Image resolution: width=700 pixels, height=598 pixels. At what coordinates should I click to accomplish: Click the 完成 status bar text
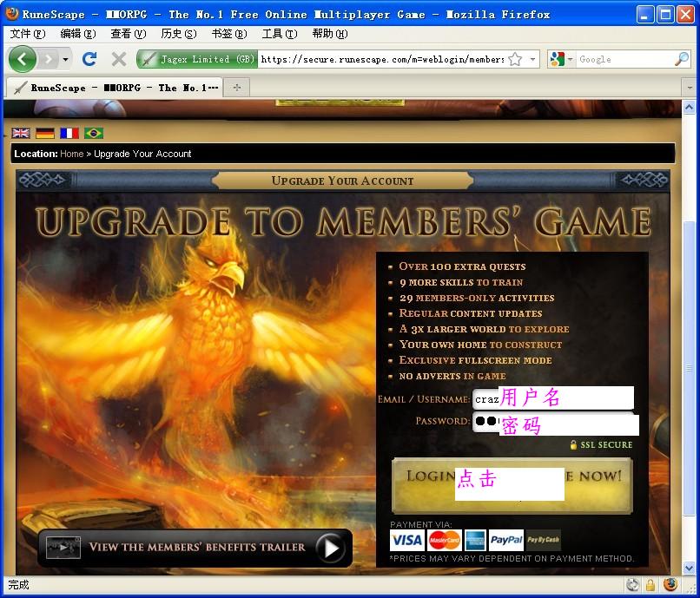[x=18, y=585]
